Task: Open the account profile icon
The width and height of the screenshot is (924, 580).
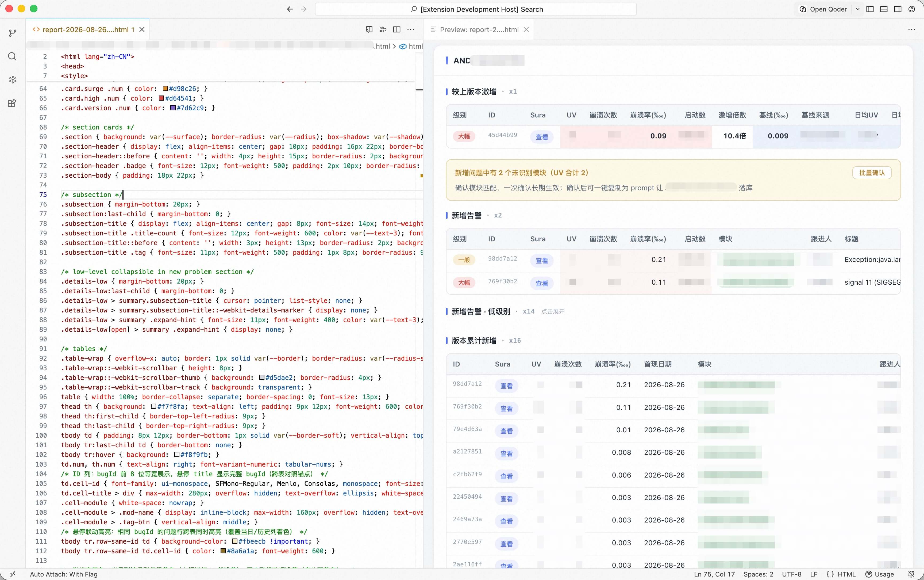Action: pyautogui.click(x=912, y=9)
